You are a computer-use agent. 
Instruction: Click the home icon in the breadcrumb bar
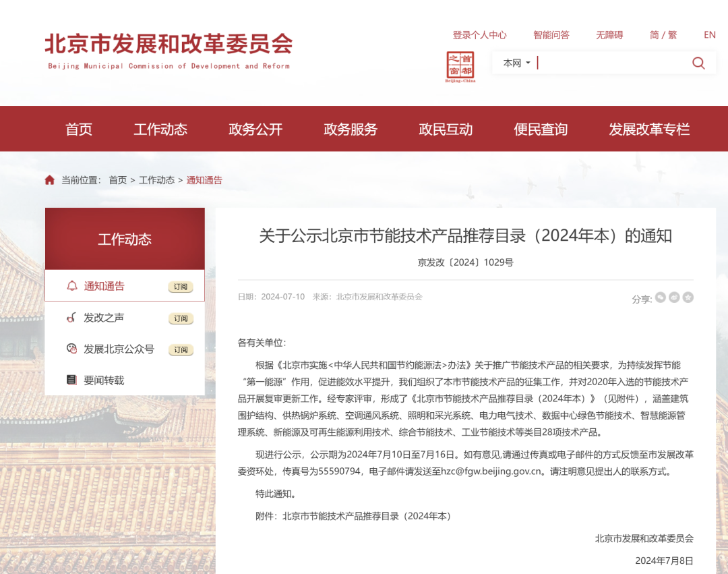tap(50, 180)
